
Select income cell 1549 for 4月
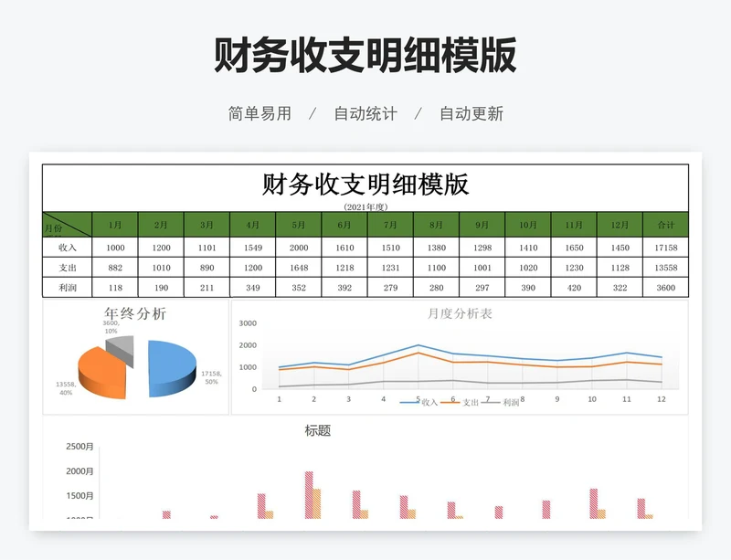point(253,248)
